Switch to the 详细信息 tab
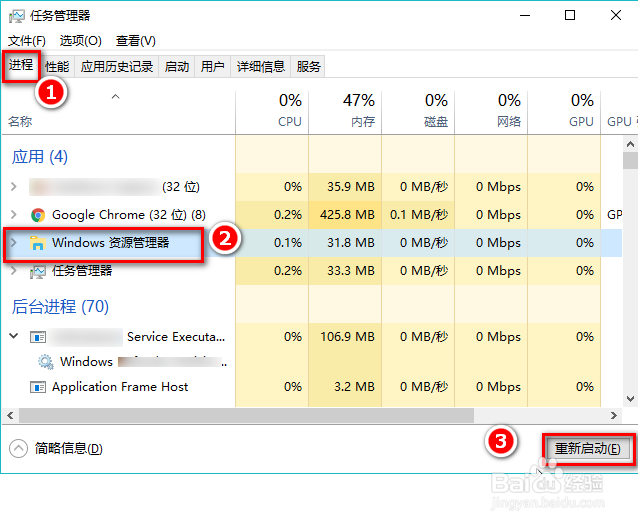The width and height of the screenshot is (640, 525). coord(261,67)
